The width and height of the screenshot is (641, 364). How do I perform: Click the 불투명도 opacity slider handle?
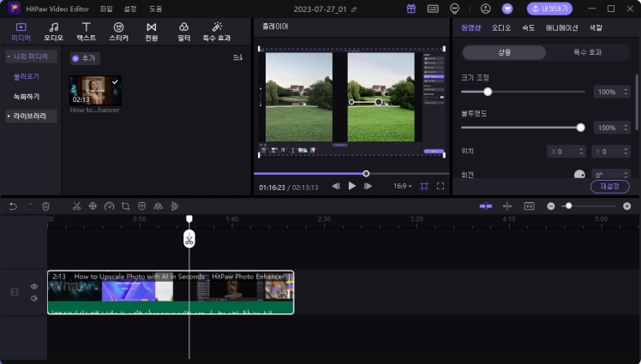[580, 128]
